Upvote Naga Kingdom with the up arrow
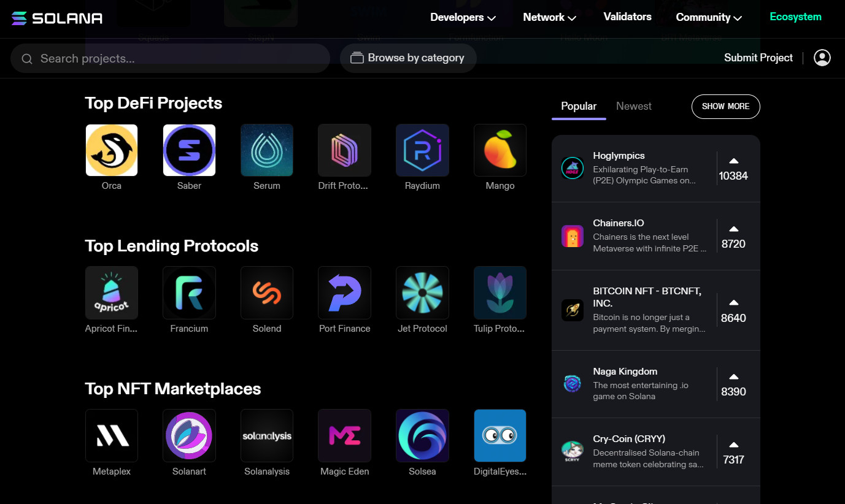This screenshot has width=845, height=504. [x=733, y=376]
